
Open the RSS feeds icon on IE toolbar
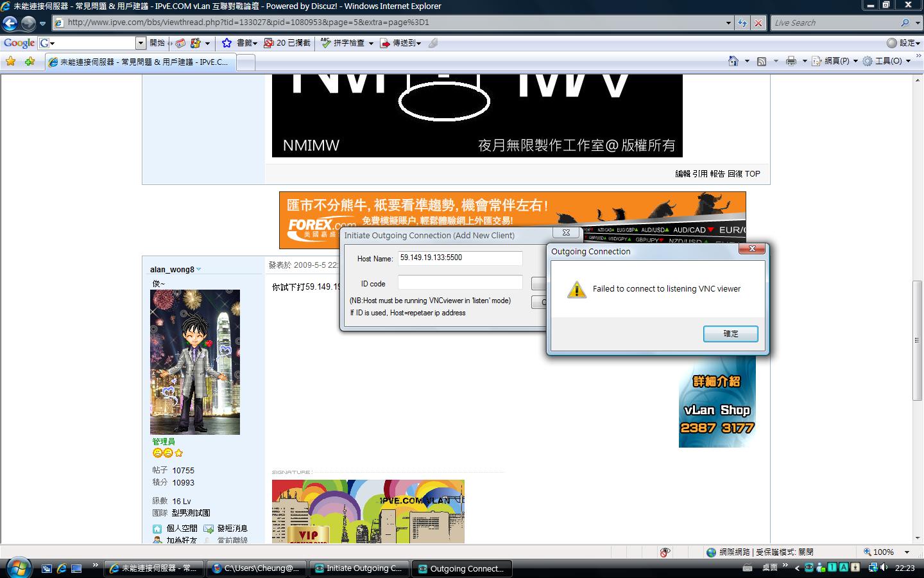761,61
